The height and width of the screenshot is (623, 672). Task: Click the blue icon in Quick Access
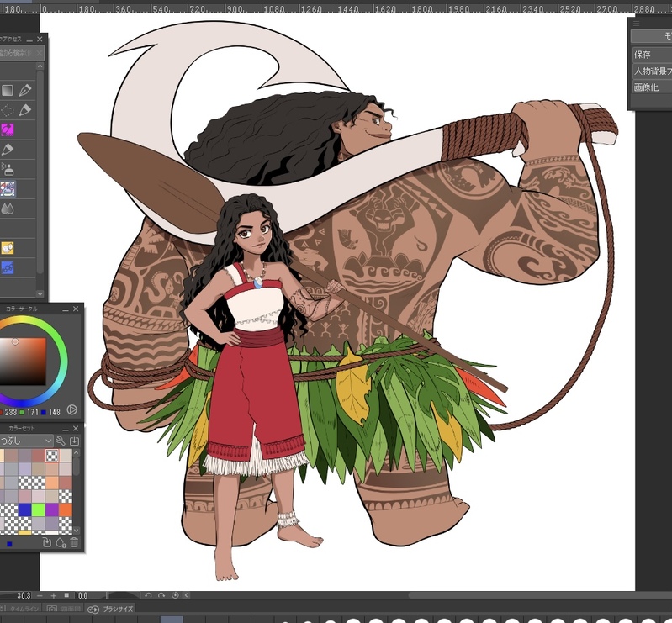tap(8, 268)
